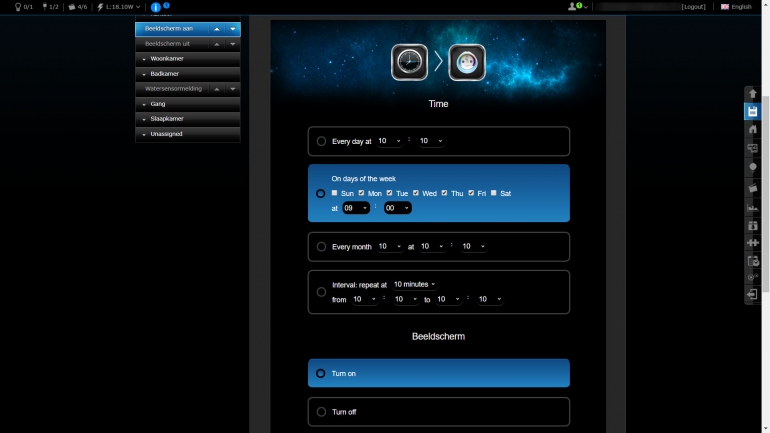Select the Turn off radio option
Screen dimensions: 770x433
(x=321, y=412)
